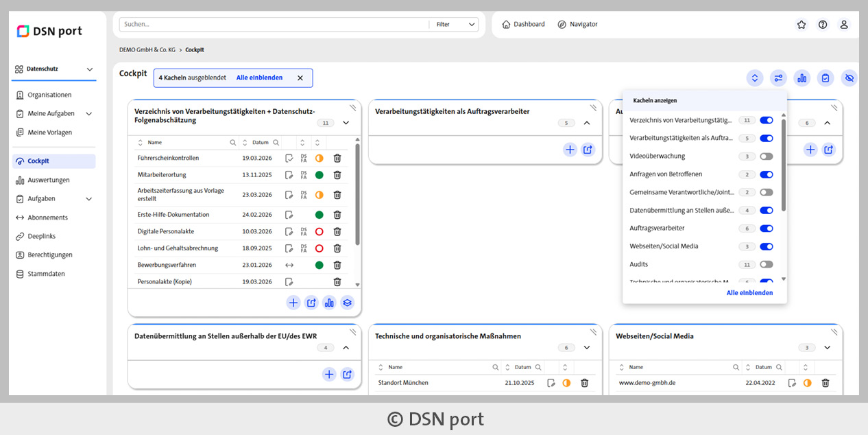
Task: Open the clipboard check icon in Cockpit toolbar
Action: click(825, 78)
